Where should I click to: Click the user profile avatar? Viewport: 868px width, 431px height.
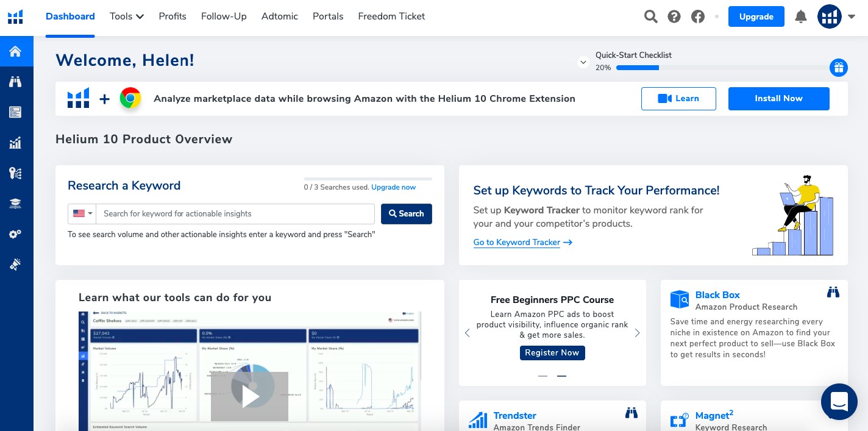click(829, 16)
